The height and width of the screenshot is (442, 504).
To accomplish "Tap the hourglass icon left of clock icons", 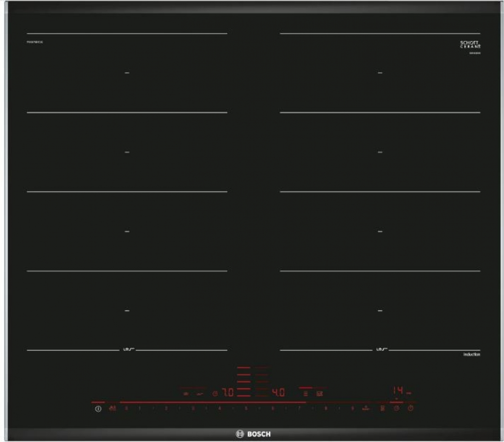I will coord(381,409).
